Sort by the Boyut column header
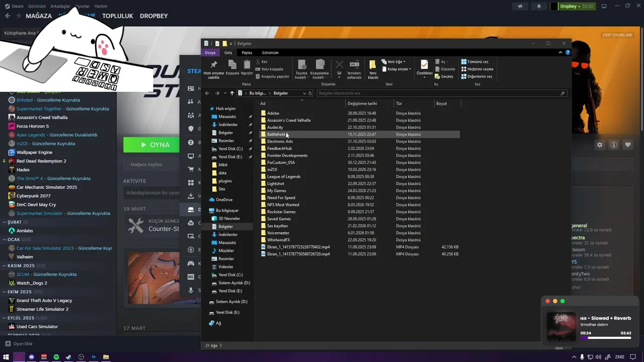 coord(447,104)
